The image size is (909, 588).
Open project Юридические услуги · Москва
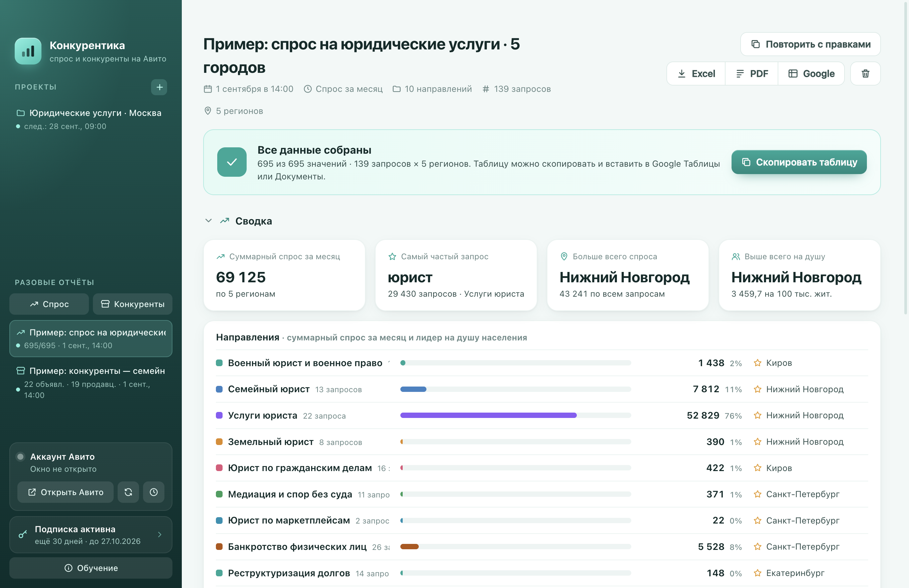pyautogui.click(x=91, y=119)
